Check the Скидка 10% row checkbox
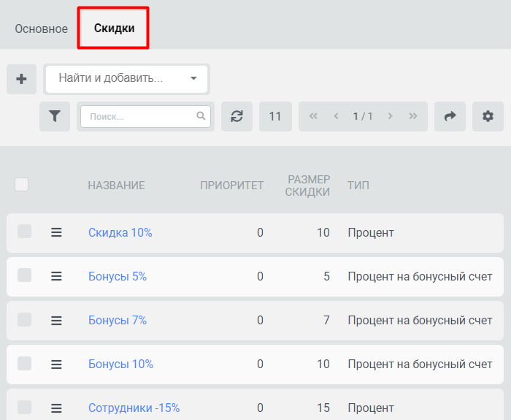This screenshot has width=511, height=420. (x=24, y=232)
